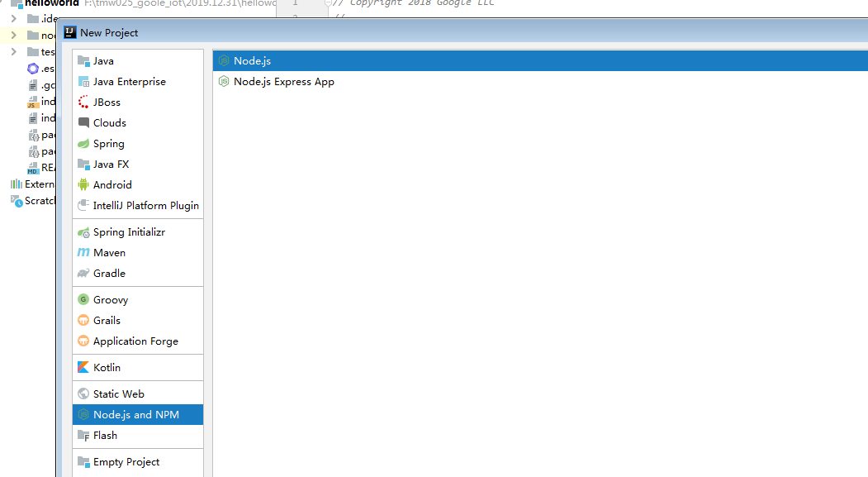Click the Scratches icon in project tree
This screenshot has width=868, height=477.
coord(17,201)
